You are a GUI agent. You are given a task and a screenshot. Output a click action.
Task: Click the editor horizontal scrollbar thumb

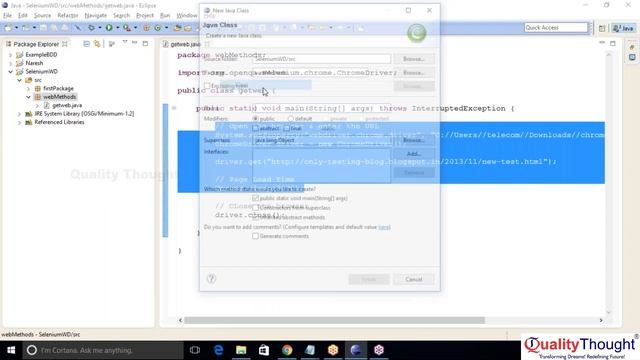click(x=335, y=320)
